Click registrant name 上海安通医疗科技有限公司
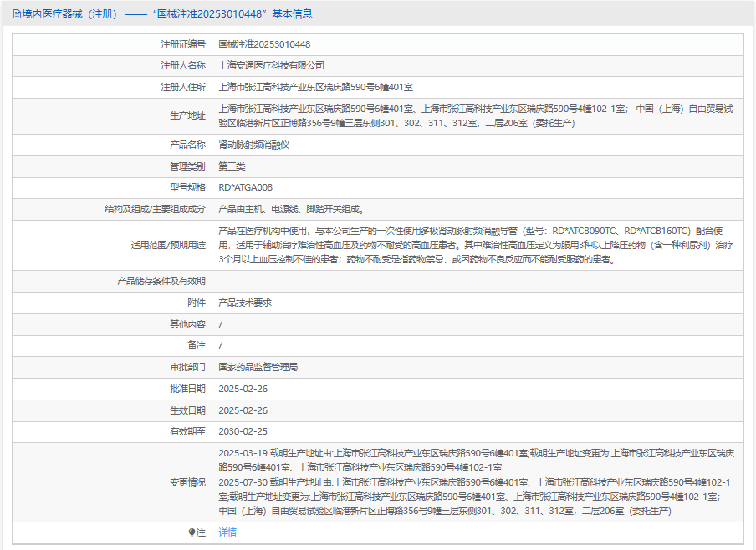This screenshot has width=756, height=550. click(x=271, y=65)
